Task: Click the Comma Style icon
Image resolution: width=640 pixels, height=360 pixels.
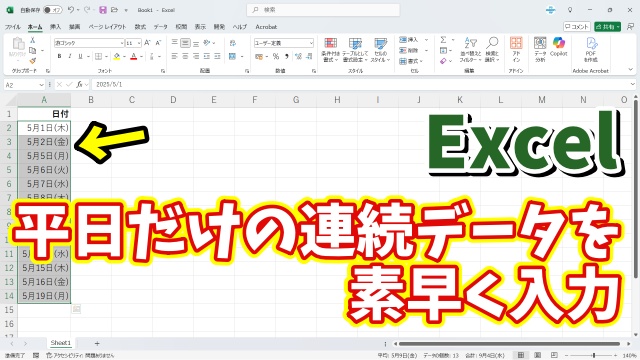Action: coord(287,56)
